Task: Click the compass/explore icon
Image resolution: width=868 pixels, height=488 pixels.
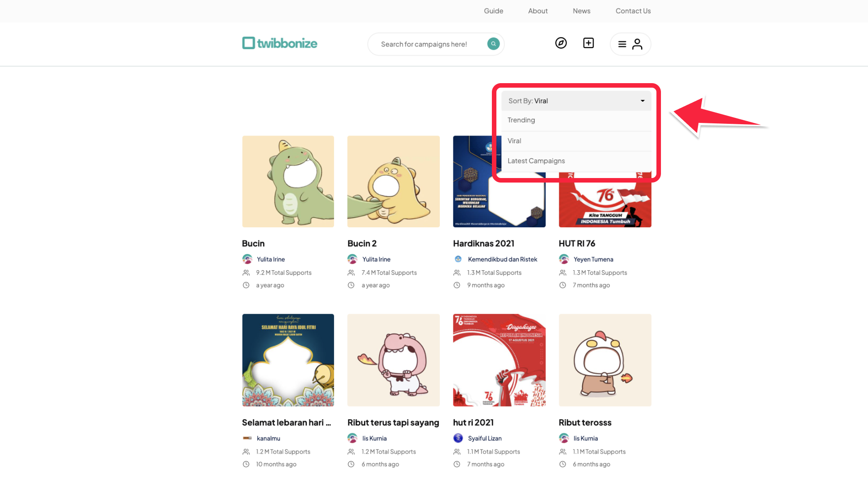Action: pyautogui.click(x=561, y=42)
